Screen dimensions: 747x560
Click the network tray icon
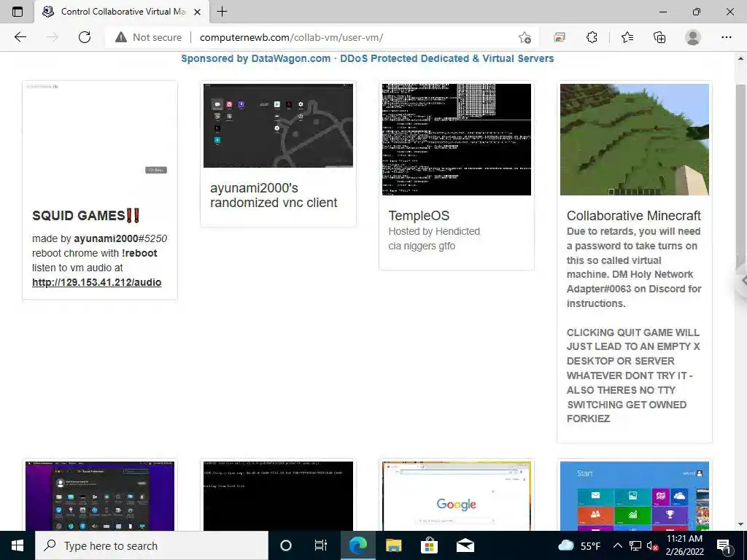click(635, 545)
